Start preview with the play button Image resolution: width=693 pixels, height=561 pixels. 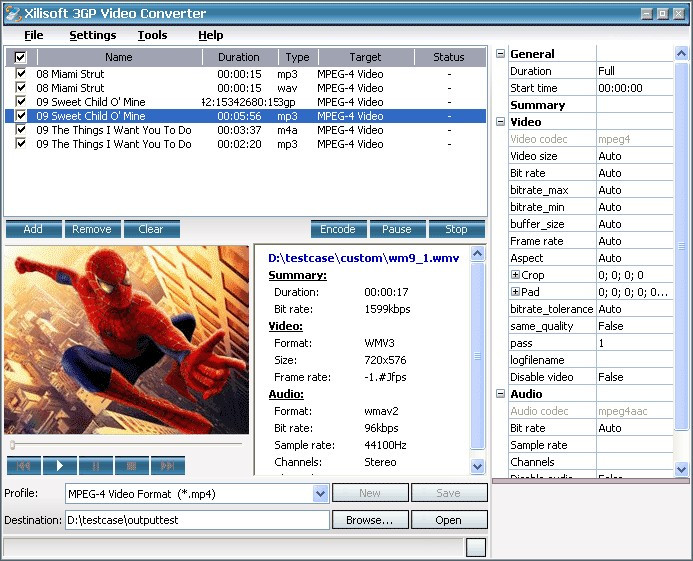[60, 466]
